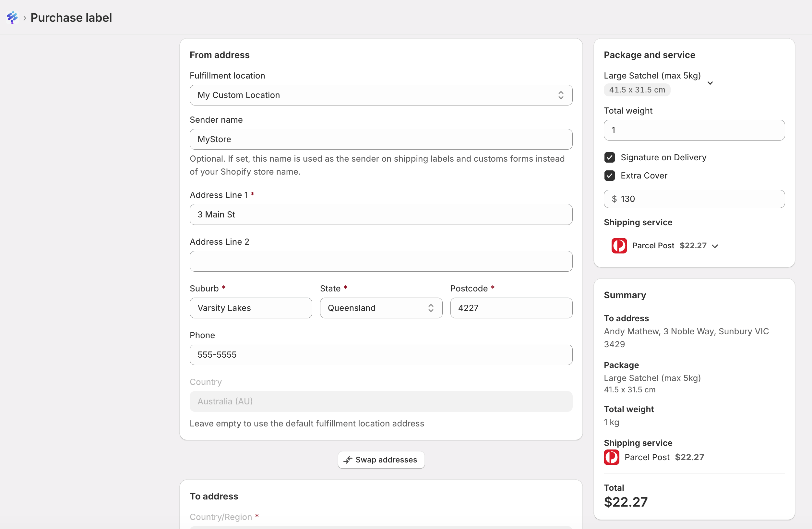The width and height of the screenshot is (812, 529).
Task: Click the Postcode field with 4227
Action: (x=511, y=308)
